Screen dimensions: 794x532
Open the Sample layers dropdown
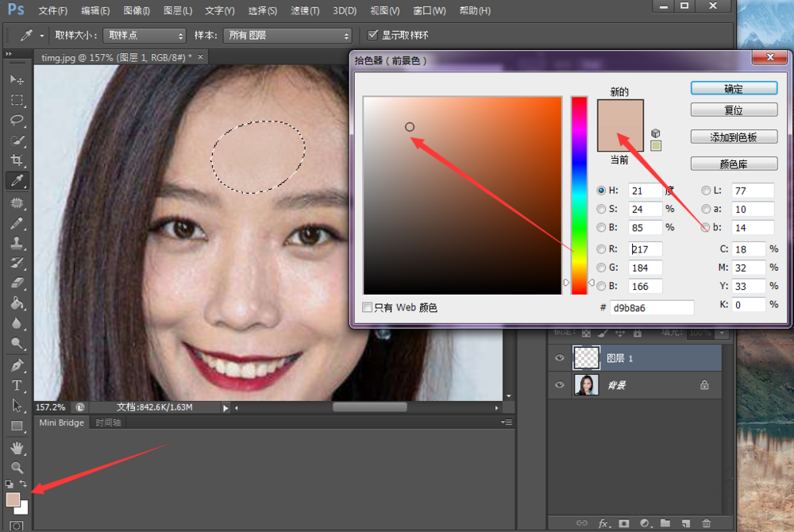coord(287,36)
